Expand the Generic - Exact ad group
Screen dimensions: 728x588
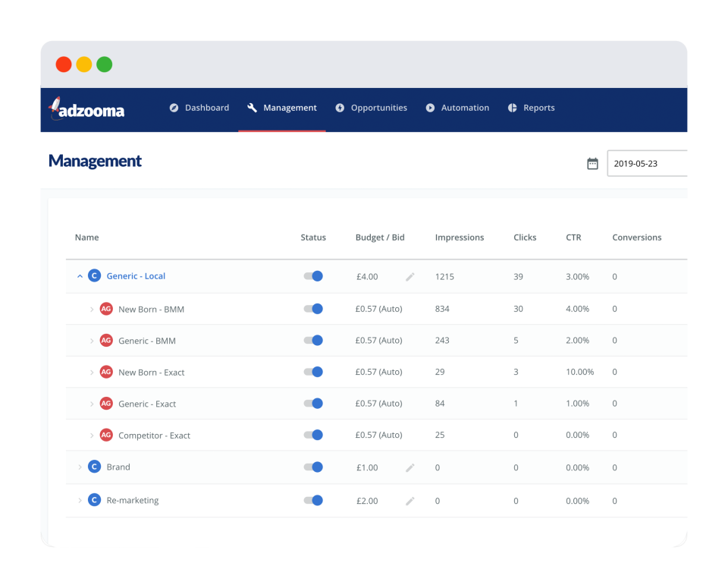pyautogui.click(x=92, y=404)
